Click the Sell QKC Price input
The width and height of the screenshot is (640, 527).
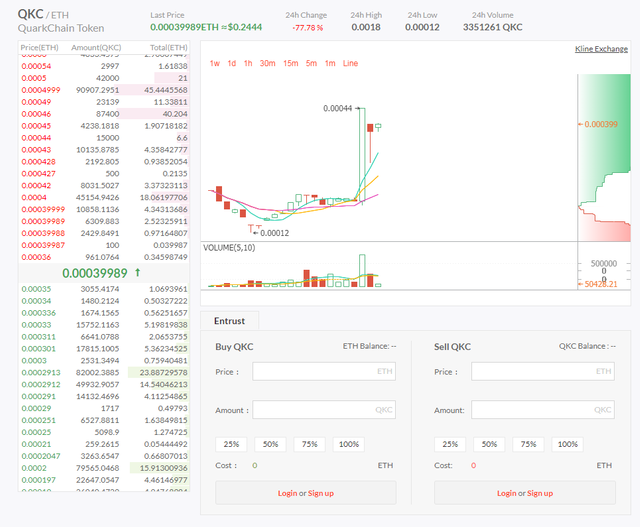click(543, 371)
